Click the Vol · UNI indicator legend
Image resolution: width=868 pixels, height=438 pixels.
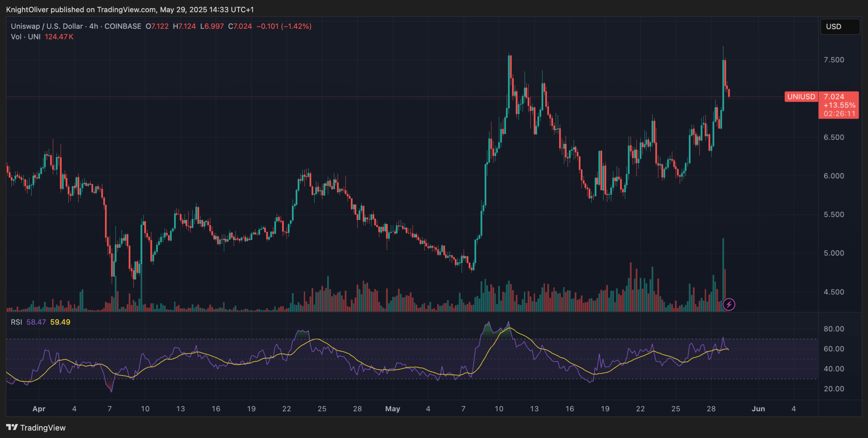(26, 37)
